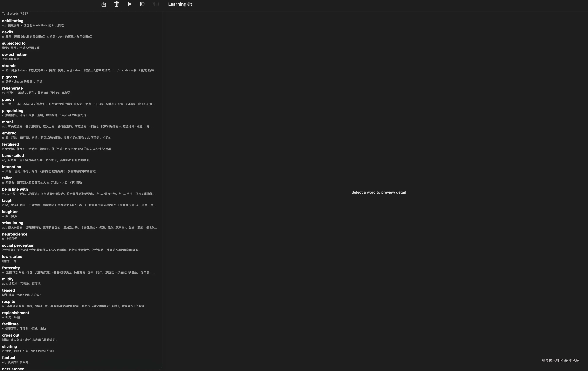Viewport: 588px width, 371px height.
Task: Click the trash delete icon
Action: 116,4
